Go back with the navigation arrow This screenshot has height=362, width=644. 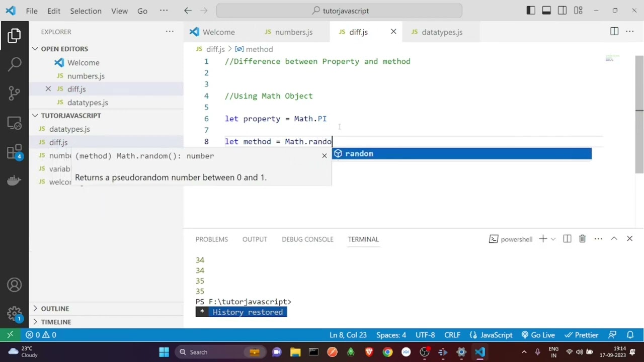tap(188, 11)
